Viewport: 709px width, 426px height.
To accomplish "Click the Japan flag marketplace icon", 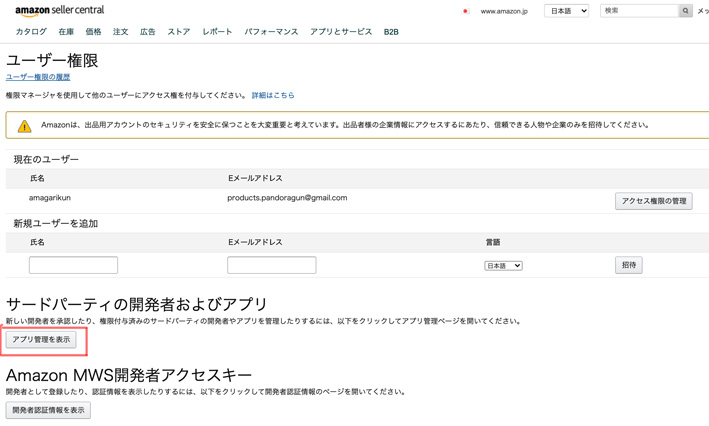I will (465, 12).
